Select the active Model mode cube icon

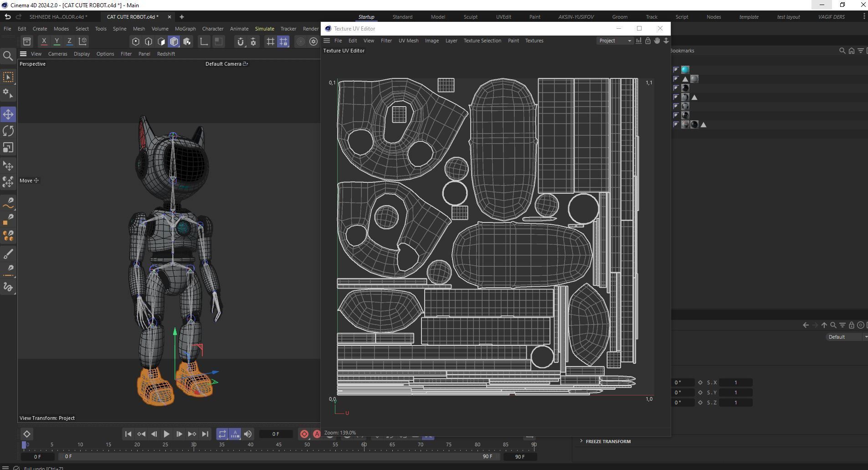click(x=174, y=41)
